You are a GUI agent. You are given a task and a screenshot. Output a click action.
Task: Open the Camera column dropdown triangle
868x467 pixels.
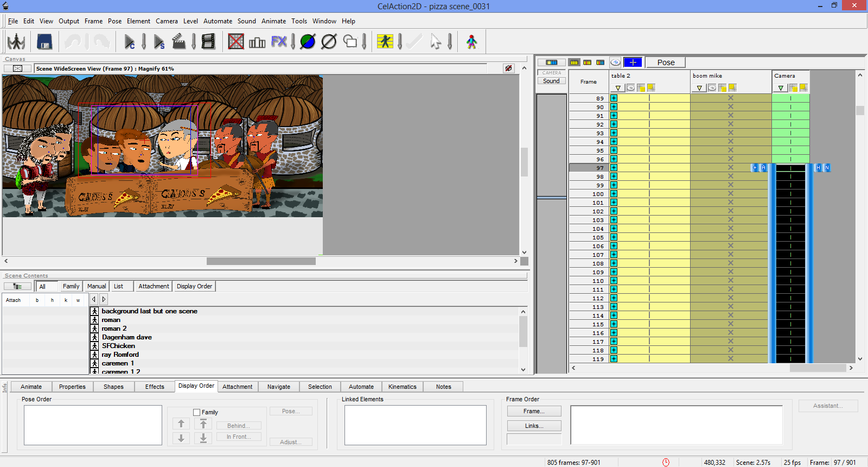(781, 88)
